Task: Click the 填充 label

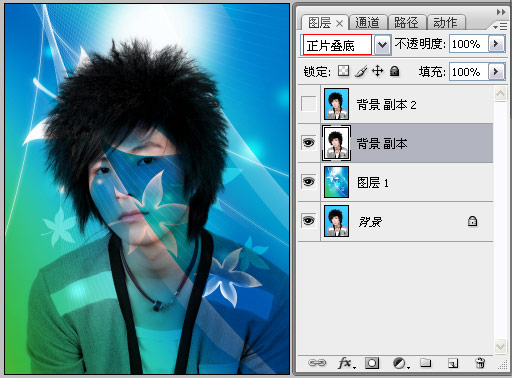Action: pos(432,71)
